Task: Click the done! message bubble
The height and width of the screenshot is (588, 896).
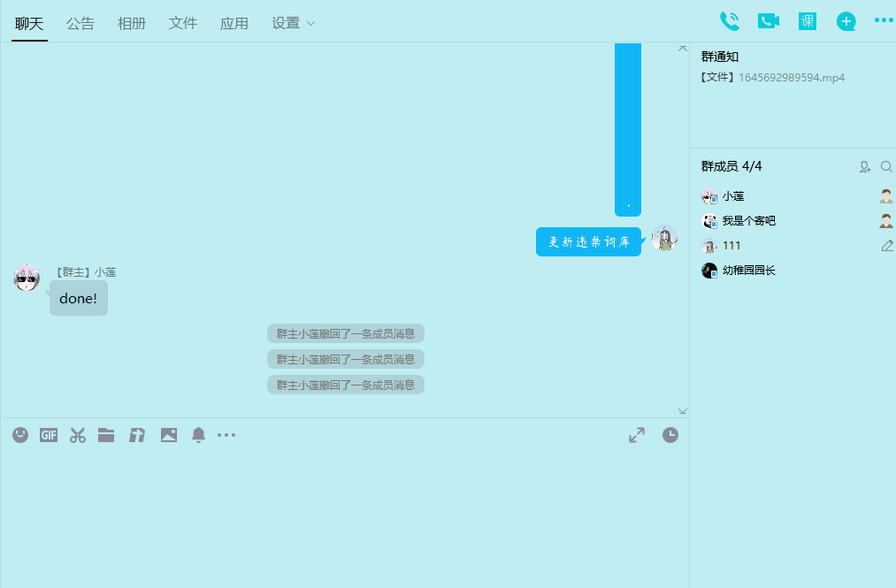Action: (79, 298)
